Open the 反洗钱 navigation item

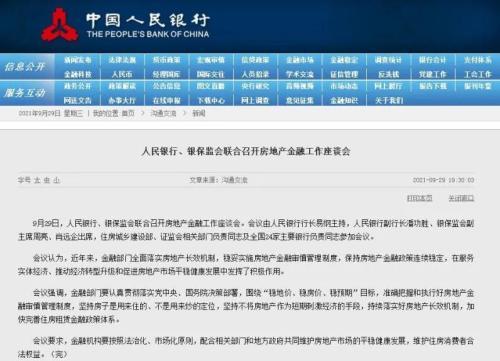(389, 74)
